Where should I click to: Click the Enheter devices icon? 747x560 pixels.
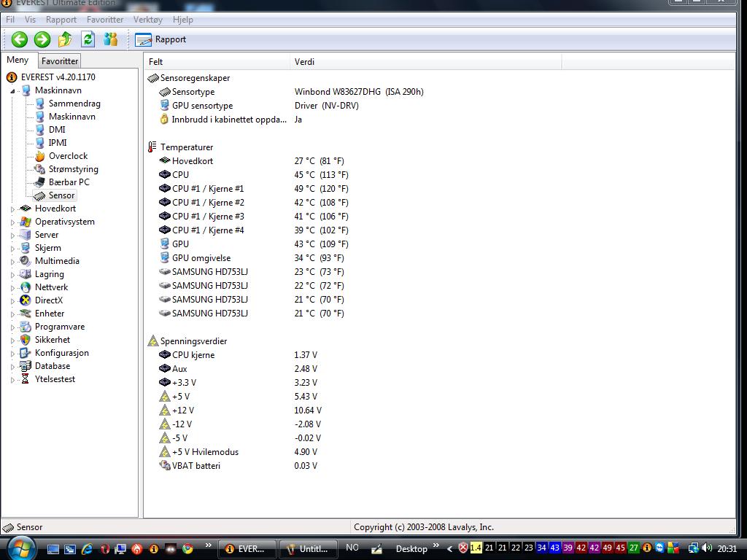click(x=25, y=314)
